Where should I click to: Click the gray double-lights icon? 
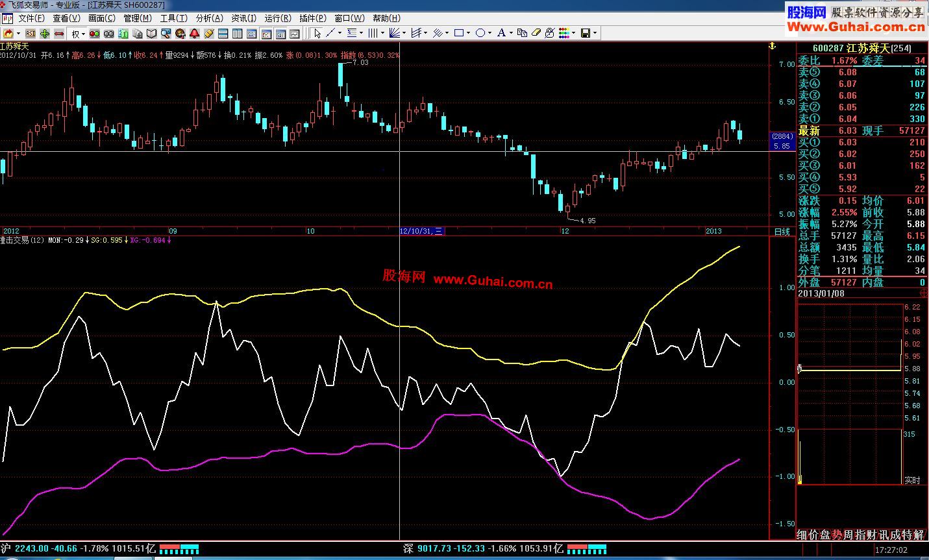pos(108,33)
